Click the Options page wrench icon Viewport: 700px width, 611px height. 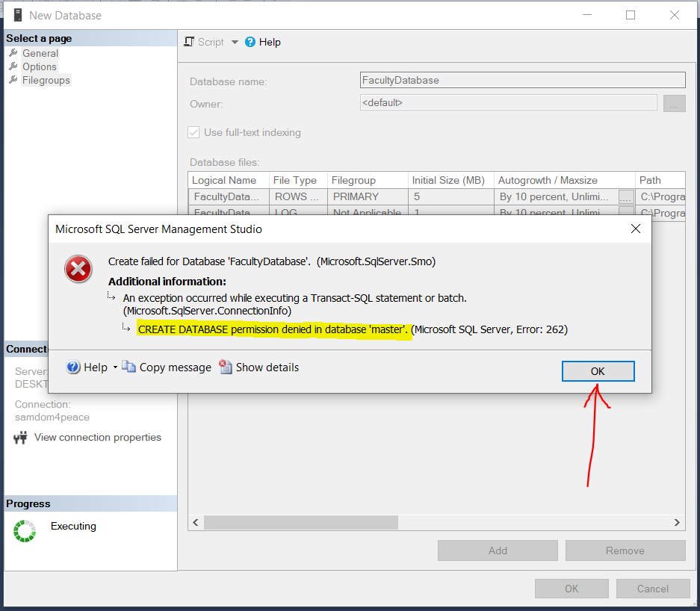point(13,66)
